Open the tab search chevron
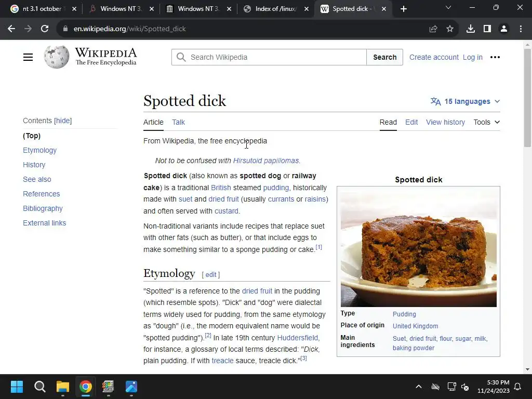532x399 pixels. point(448,7)
